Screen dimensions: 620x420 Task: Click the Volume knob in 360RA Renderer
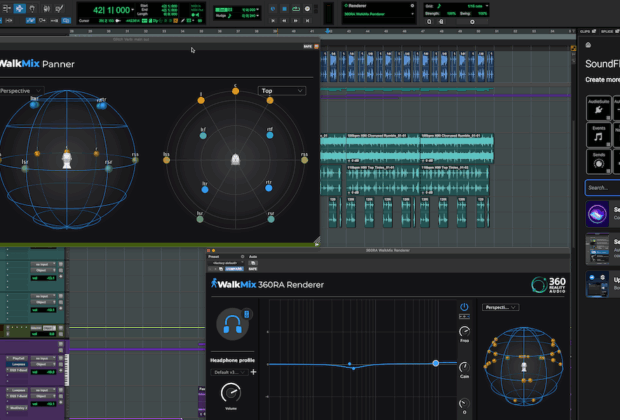tap(232, 394)
